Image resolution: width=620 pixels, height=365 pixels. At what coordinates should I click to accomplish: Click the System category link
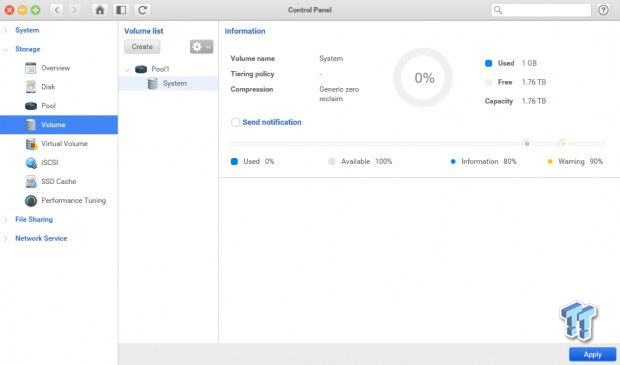(27, 30)
